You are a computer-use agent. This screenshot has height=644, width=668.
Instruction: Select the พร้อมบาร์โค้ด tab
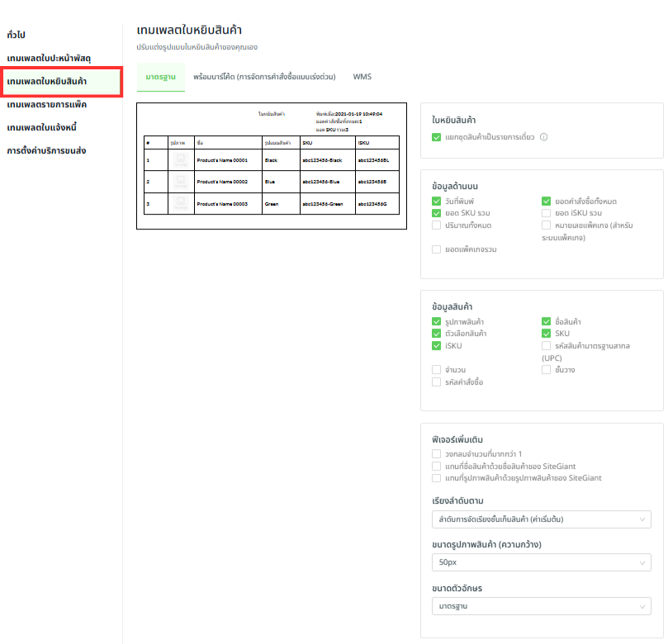(x=264, y=77)
